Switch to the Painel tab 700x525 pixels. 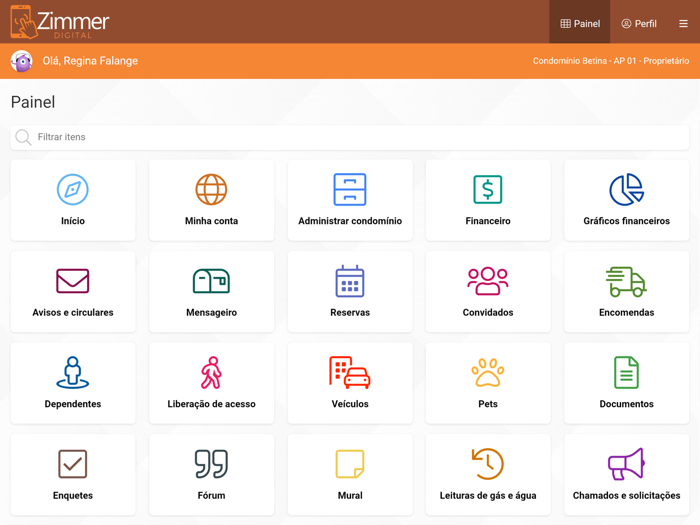tap(579, 24)
